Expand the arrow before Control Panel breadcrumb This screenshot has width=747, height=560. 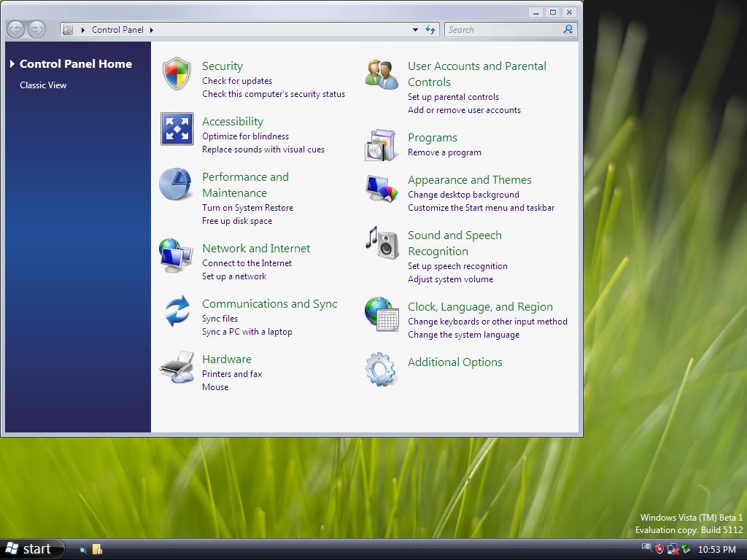(83, 29)
